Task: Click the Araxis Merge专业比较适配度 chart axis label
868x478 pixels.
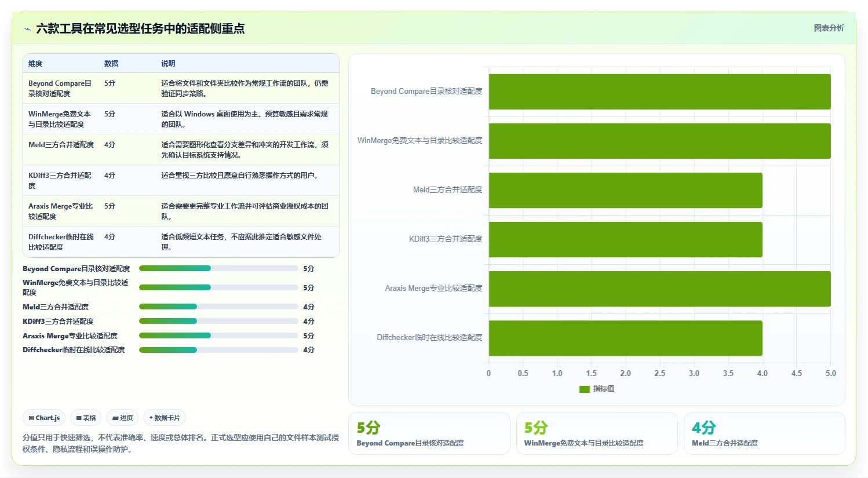Action: (433, 288)
